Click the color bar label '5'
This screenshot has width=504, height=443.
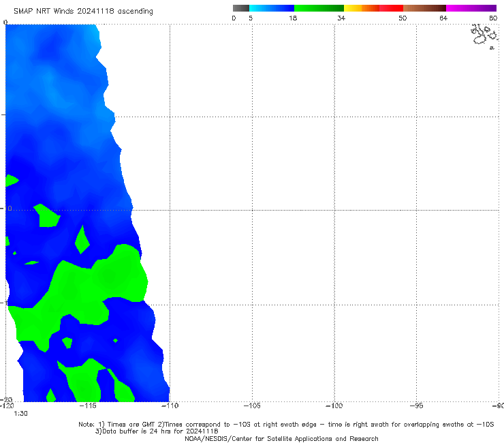coord(251,18)
